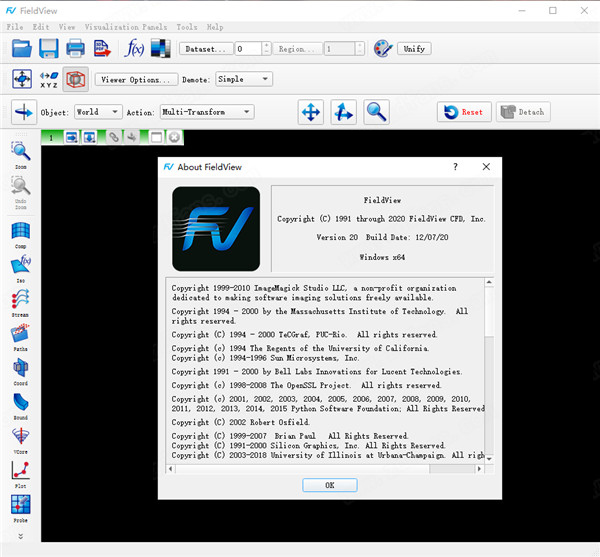Click the OpenSSL Project copyright line
Viewport: 600px width, 557px height.
point(307,385)
